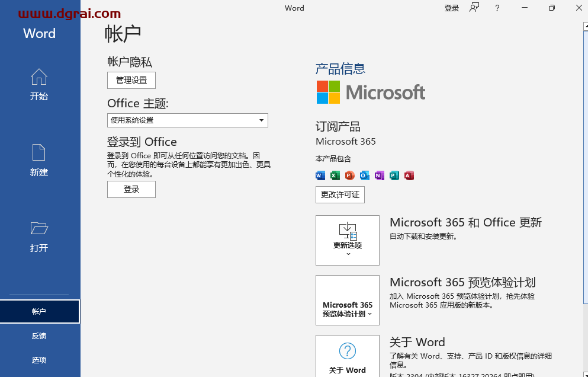The height and width of the screenshot is (377, 588).
Task: Click the help question mark in title bar
Action: (497, 8)
